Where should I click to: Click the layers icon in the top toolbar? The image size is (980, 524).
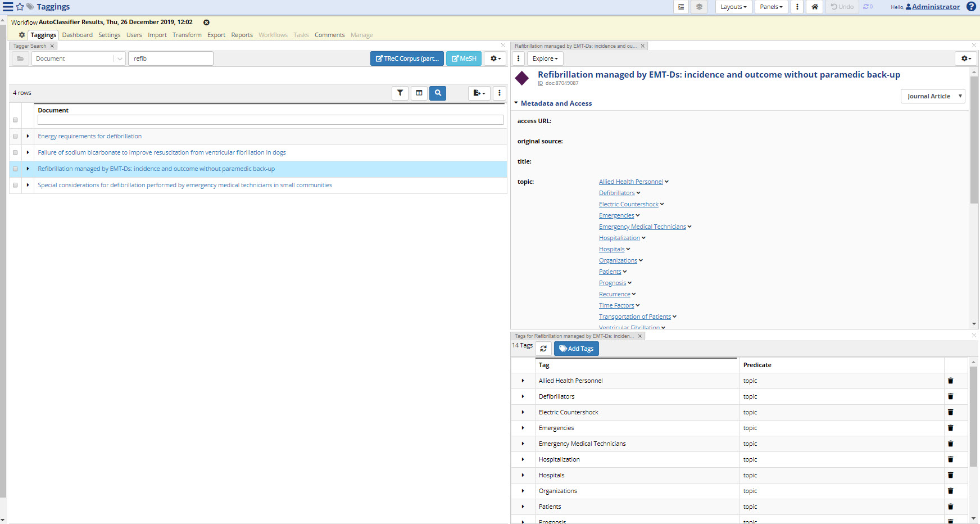pyautogui.click(x=698, y=7)
